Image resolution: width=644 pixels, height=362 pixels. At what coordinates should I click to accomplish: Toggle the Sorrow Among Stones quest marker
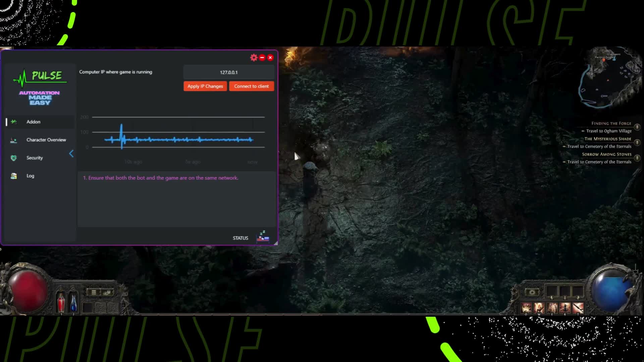point(637,158)
